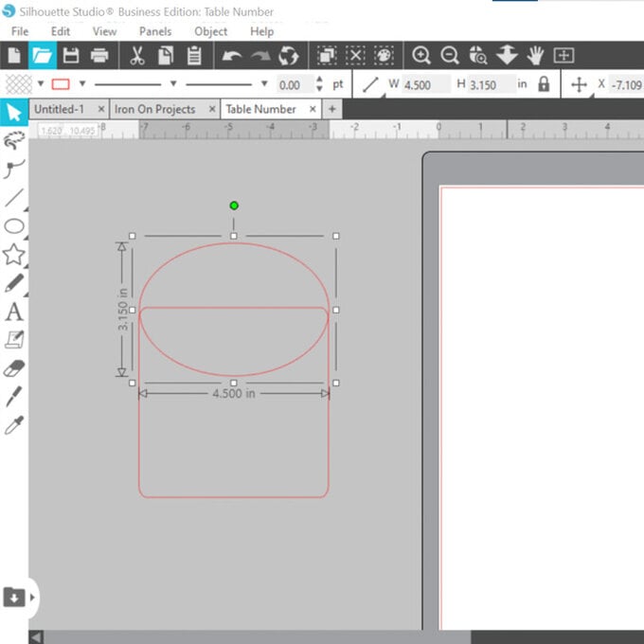
Task: Paste from clipboard icon
Action: 194,55
